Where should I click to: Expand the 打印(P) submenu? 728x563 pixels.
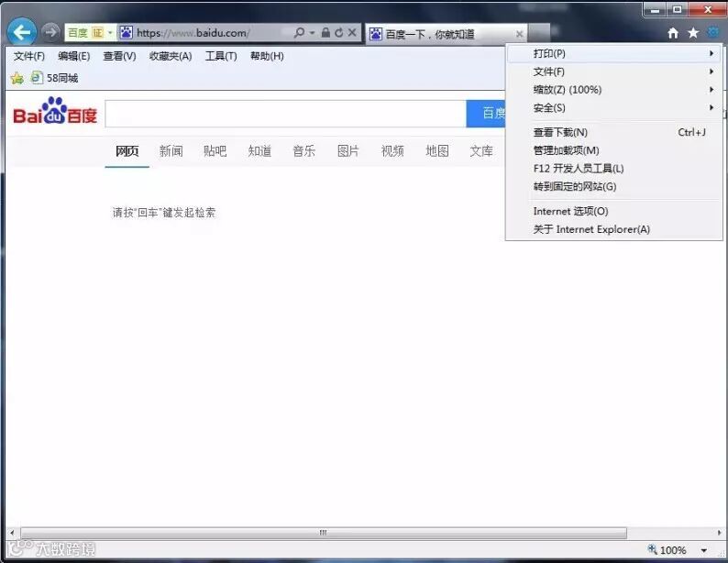pyautogui.click(x=613, y=54)
